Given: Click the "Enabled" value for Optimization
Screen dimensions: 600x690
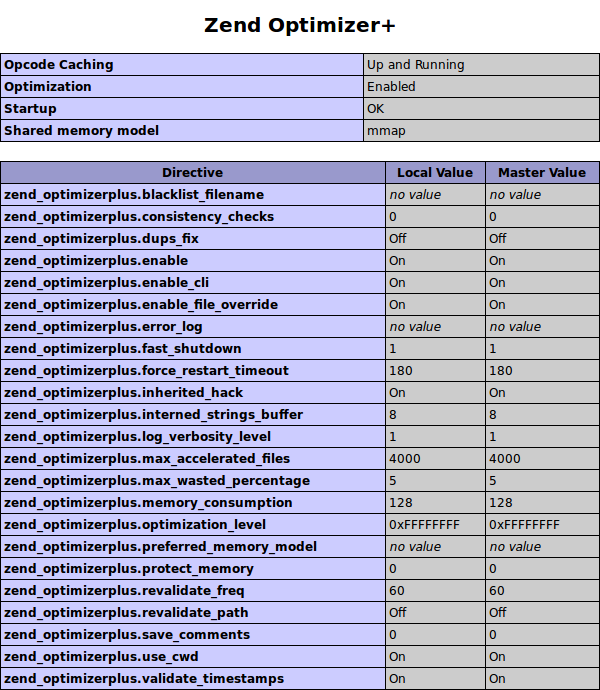Looking at the screenshot, I should [x=391, y=87].
